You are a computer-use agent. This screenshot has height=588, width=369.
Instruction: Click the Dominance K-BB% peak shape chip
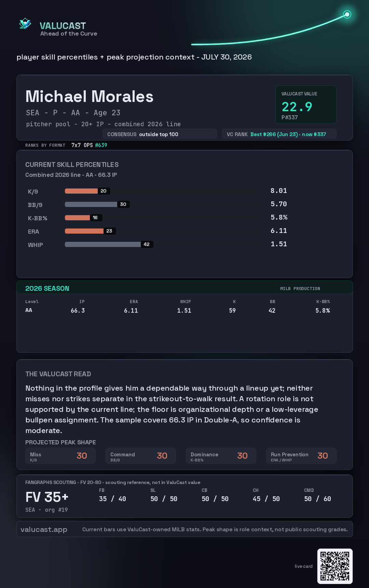[x=221, y=456]
